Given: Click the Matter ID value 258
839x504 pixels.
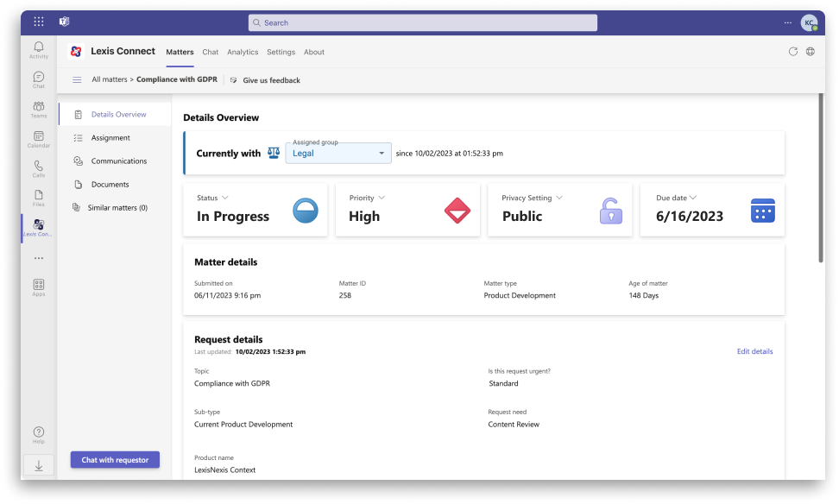Looking at the screenshot, I should pos(345,295).
